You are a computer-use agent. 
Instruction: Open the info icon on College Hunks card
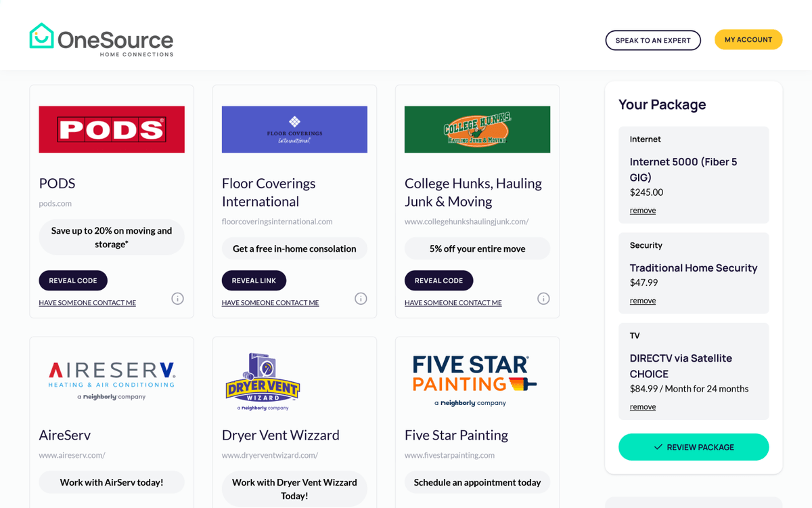coord(543,298)
